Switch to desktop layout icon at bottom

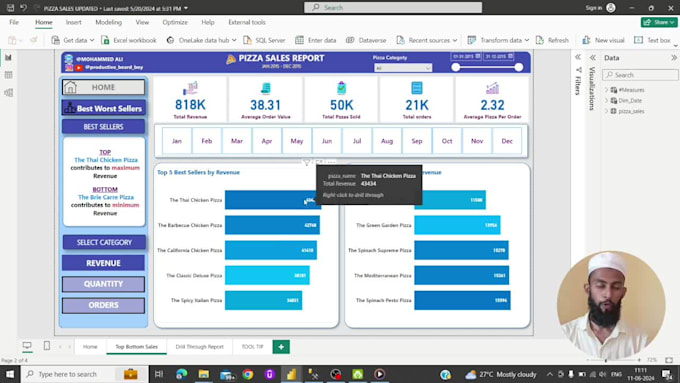pyautogui.click(x=27, y=346)
